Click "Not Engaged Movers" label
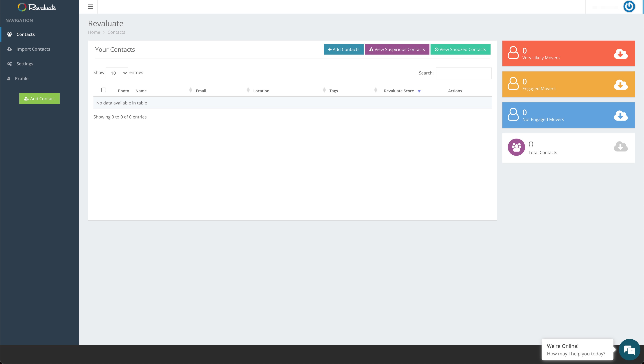The image size is (644, 364). coord(543,120)
